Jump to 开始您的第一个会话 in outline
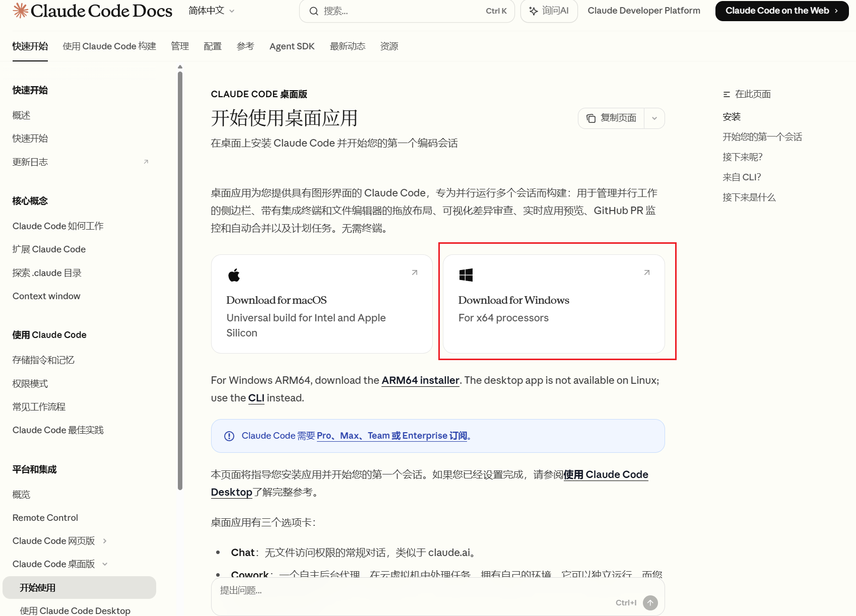Screen dimensions: 856x616 [x=762, y=137]
